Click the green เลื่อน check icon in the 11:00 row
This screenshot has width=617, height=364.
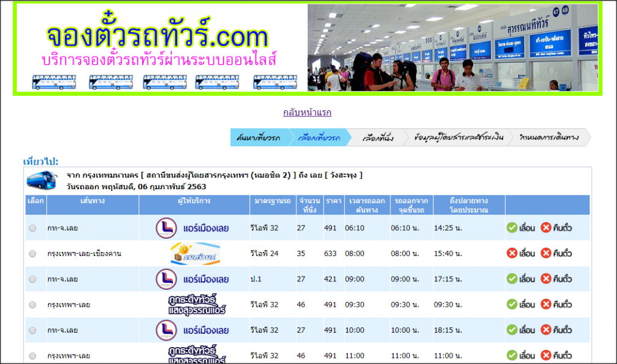[x=512, y=356]
